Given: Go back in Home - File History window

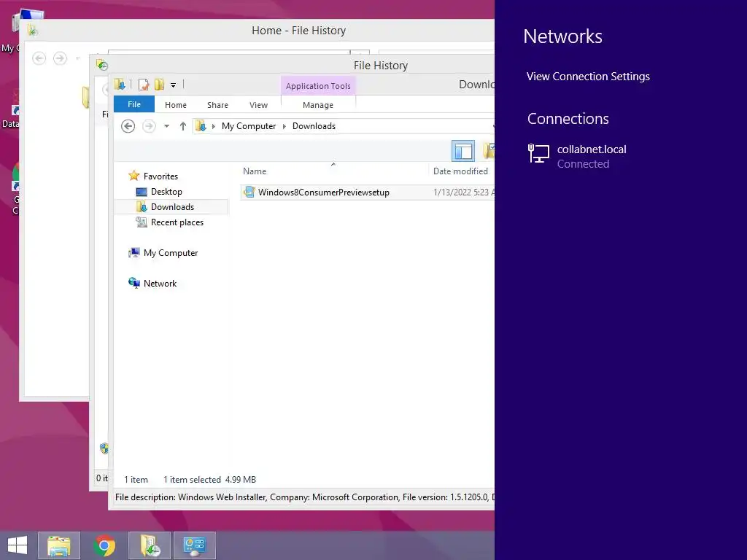Looking at the screenshot, I should click(x=39, y=58).
